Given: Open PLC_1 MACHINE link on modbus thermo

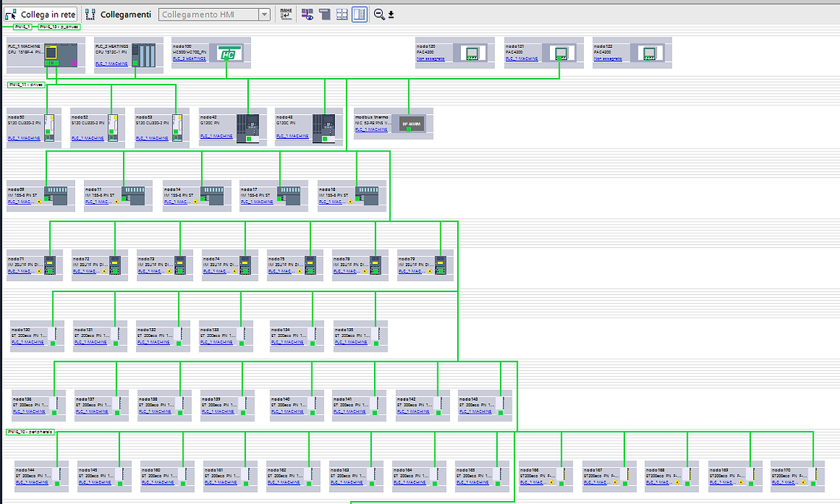Looking at the screenshot, I should pyautogui.click(x=371, y=129).
